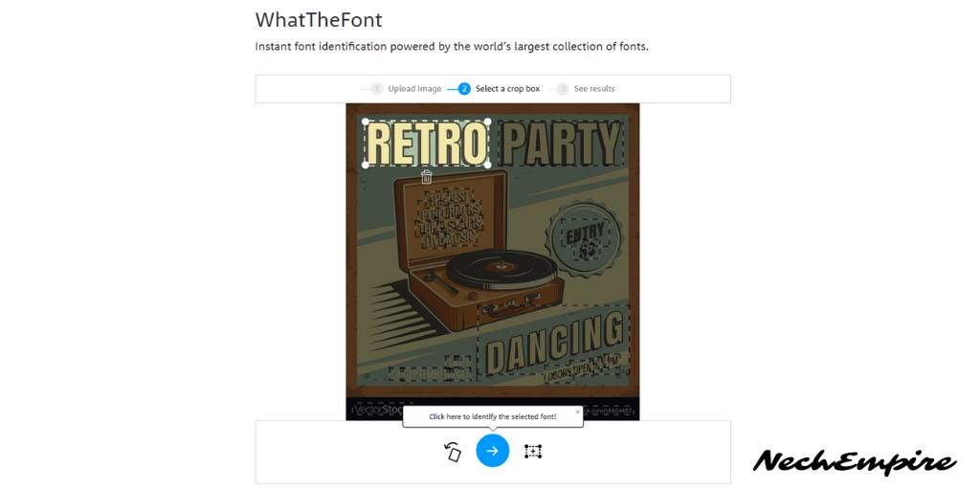This screenshot has height=490, width=980.
Task: Go back to the Upload Image step
Action: 414,89
